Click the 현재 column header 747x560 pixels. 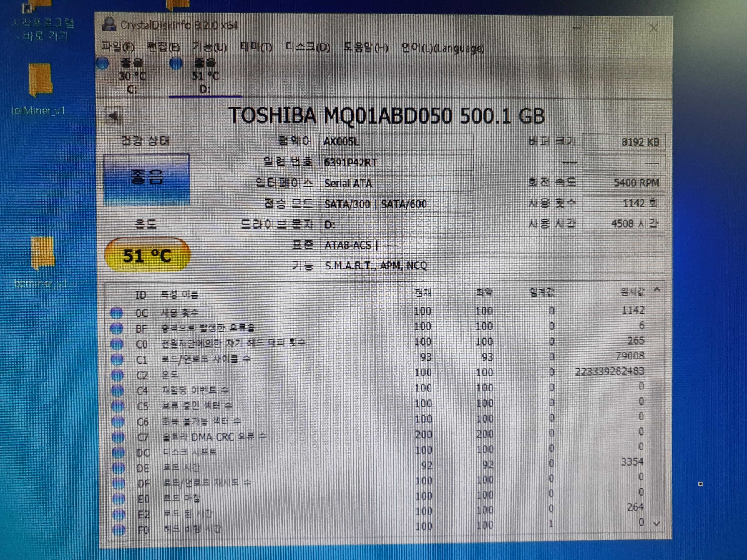423,292
